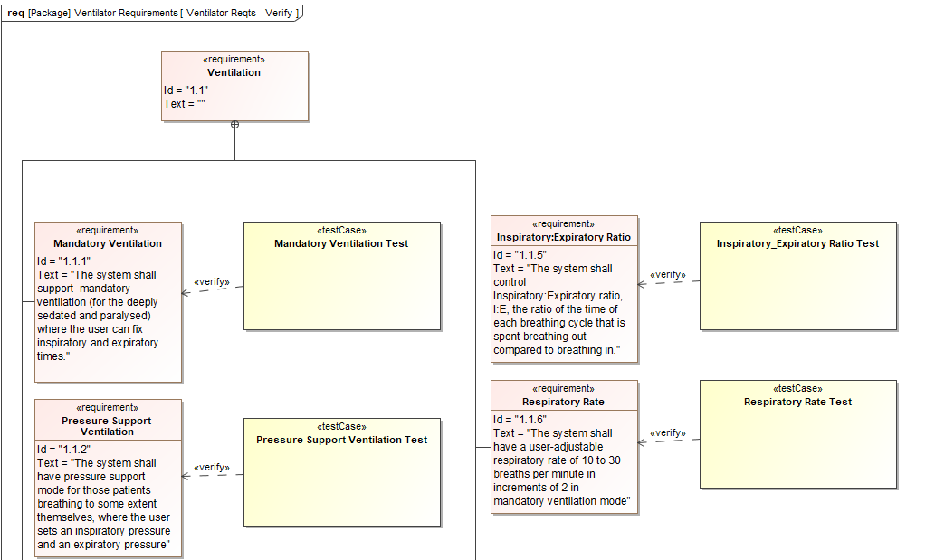Image resolution: width=935 pixels, height=560 pixels.
Task: Click the Respiratory Rate Test test case box
Action: click(x=798, y=433)
